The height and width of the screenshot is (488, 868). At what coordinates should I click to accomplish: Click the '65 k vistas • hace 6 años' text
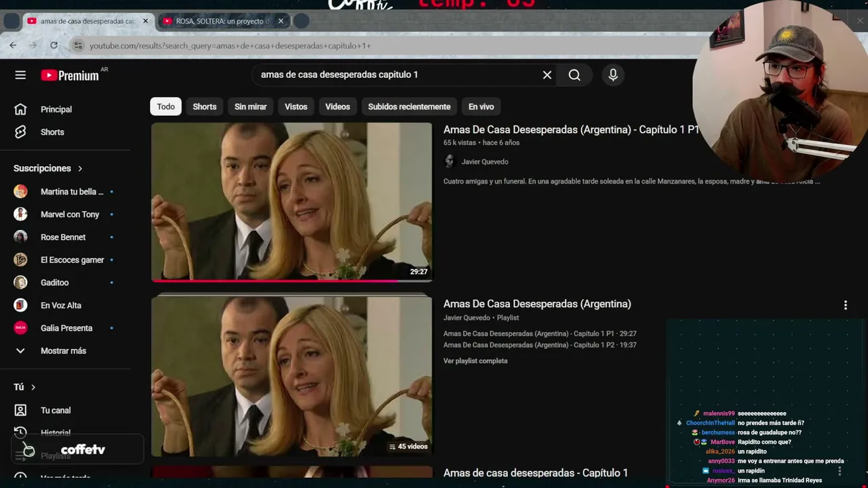481,142
